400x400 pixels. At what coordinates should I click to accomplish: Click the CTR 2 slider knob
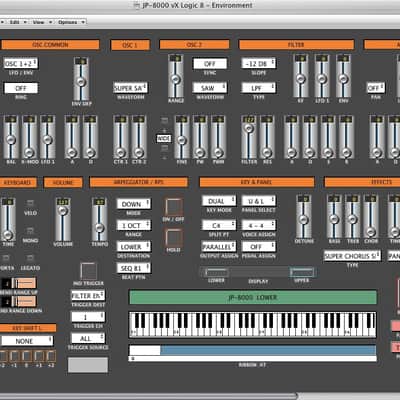pos(139,152)
